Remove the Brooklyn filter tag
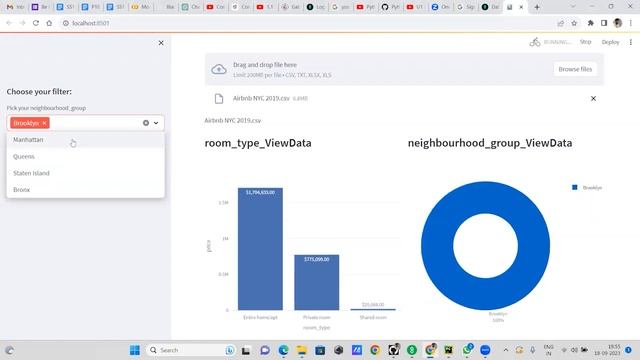This screenshot has height=360, width=640. tap(44, 123)
